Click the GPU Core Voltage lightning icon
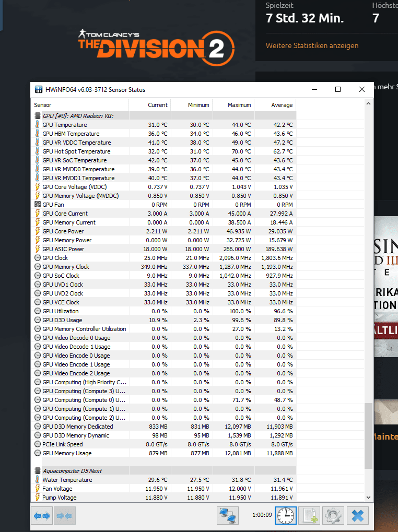 (37, 186)
